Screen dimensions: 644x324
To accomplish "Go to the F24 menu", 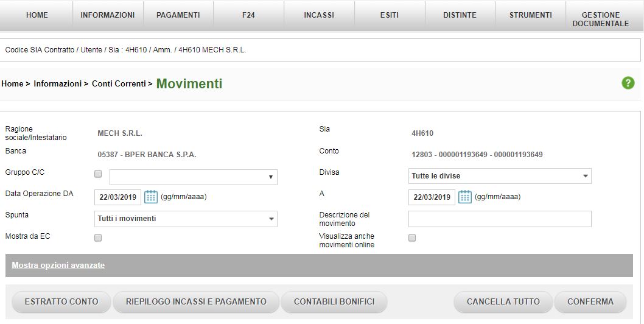I will (x=248, y=15).
